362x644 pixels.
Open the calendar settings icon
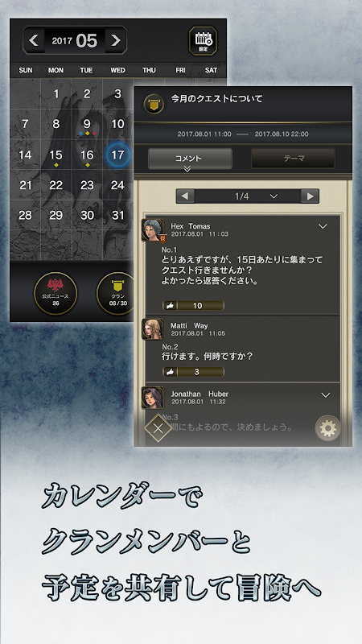203,41
